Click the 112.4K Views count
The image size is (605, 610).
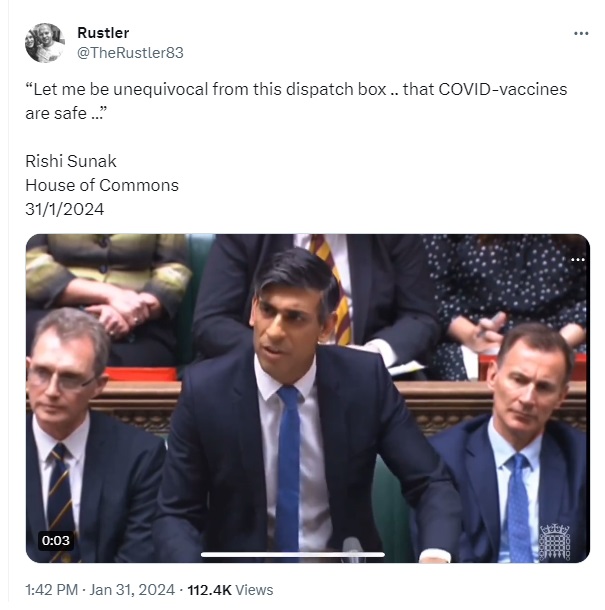click(x=230, y=590)
